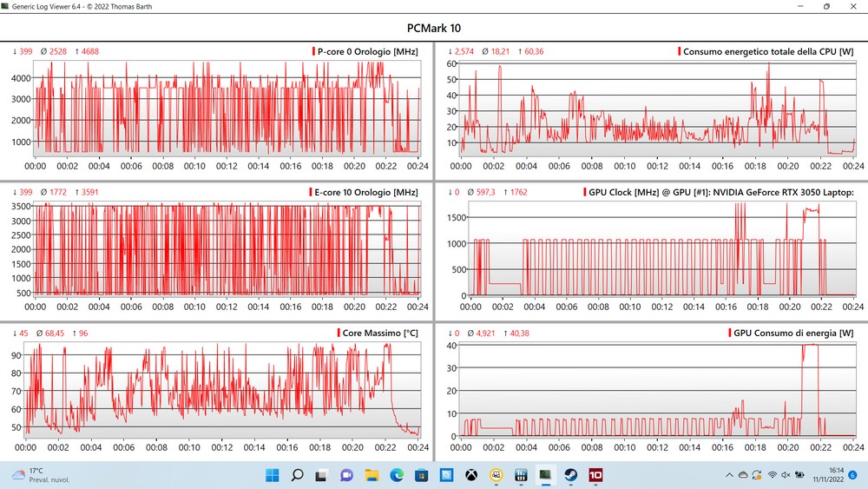Restore down the Generic Log Viewer window

pos(826,7)
